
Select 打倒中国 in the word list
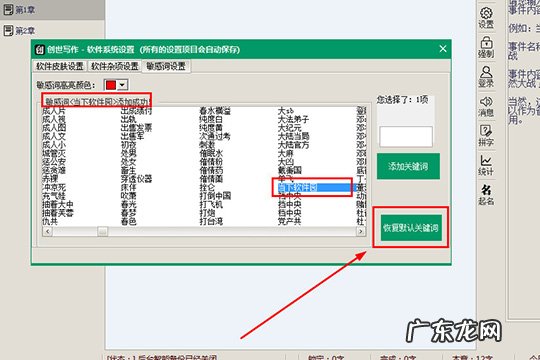[215, 196]
